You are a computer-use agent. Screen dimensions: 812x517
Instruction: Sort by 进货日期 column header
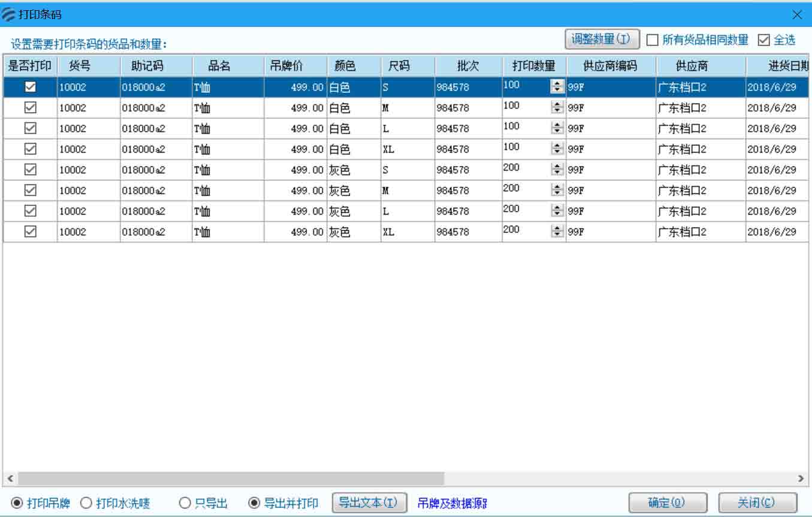click(778, 66)
